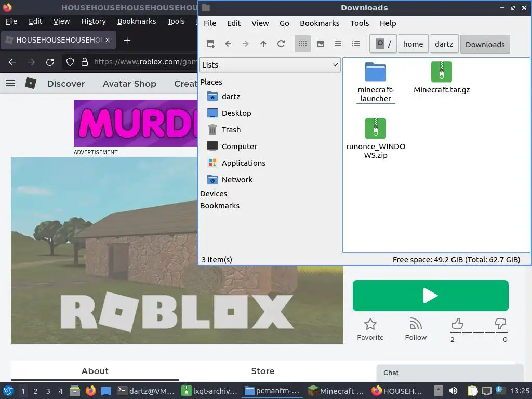Click the green Roblox Play button

[430, 296]
